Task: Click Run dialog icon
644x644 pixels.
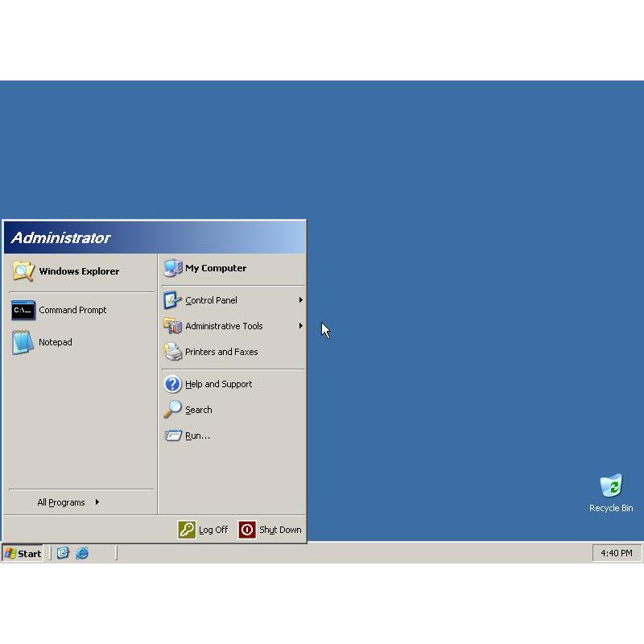Action: pos(172,436)
